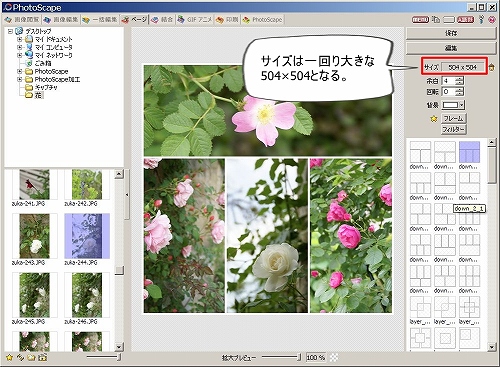500x367 pixels.
Task: Switch to the 結合 combine tab
Action: point(162,20)
